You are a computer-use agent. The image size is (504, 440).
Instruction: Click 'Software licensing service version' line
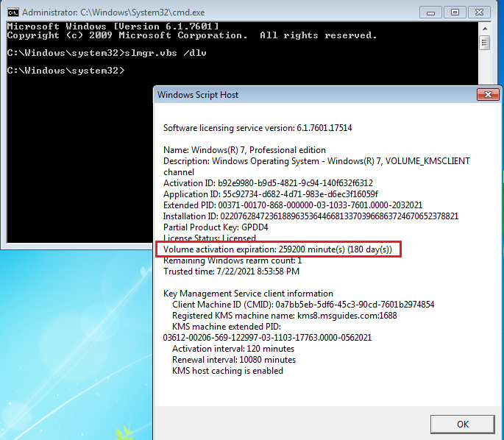click(x=258, y=128)
